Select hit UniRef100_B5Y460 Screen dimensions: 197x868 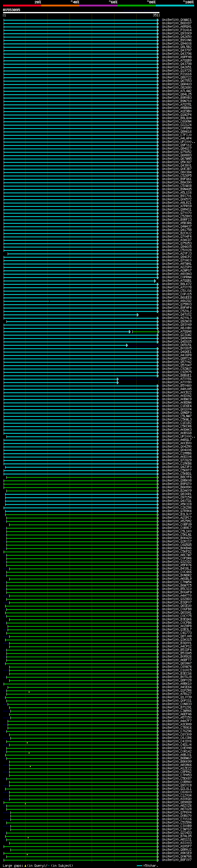[x=176, y=386]
